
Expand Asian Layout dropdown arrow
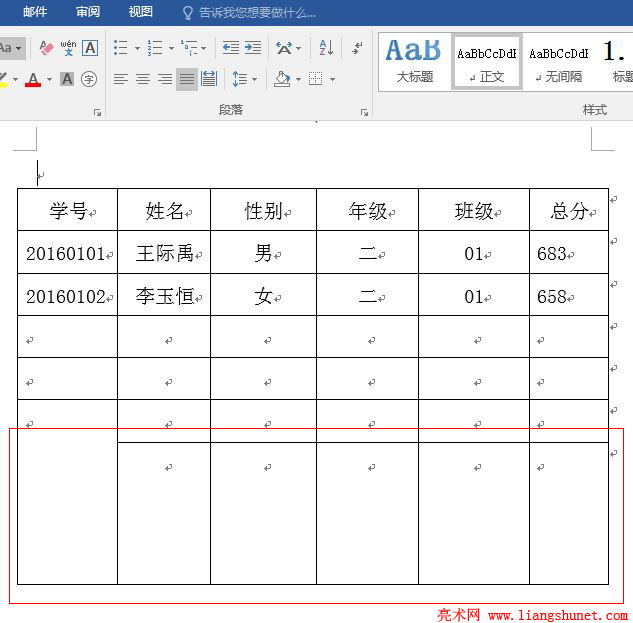(x=299, y=48)
